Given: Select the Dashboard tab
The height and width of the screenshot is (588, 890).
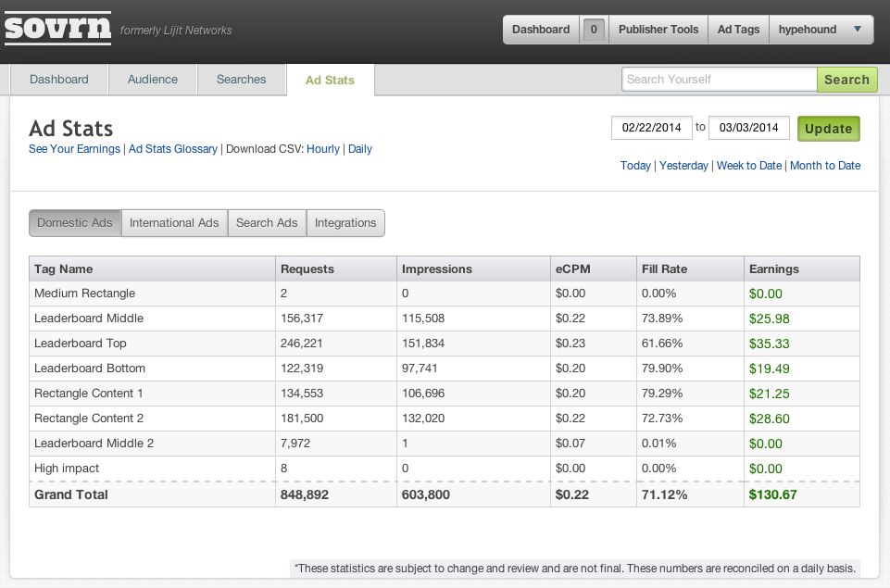Looking at the screenshot, I should coord(59,80).
